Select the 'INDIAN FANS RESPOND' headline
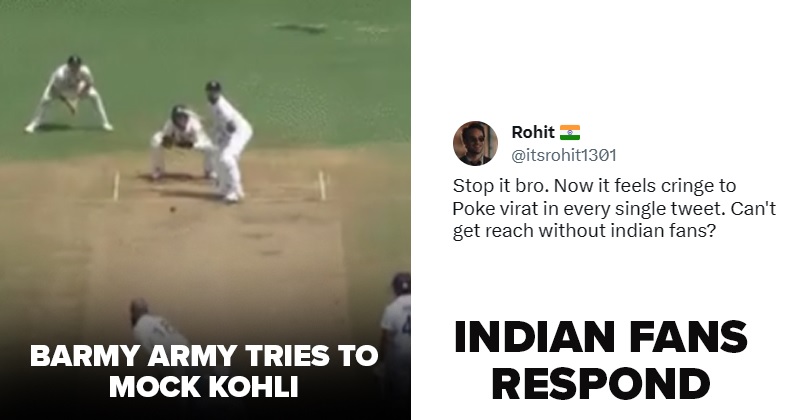This screenshot has width=802, height=420. click(600, 361)
